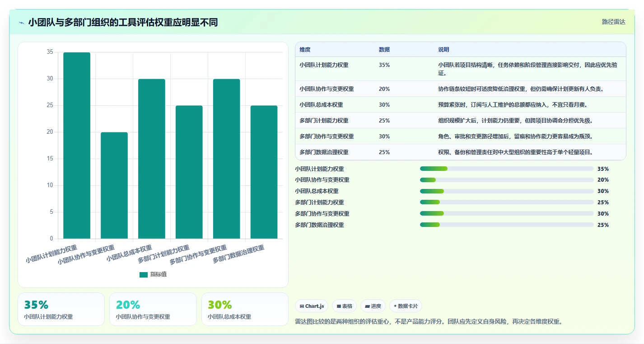This screenshot has width=644, height=344.
Task: Click the page title 小团队与多部门组织的工具评估权重应明显不同
Action: (123, 23)
